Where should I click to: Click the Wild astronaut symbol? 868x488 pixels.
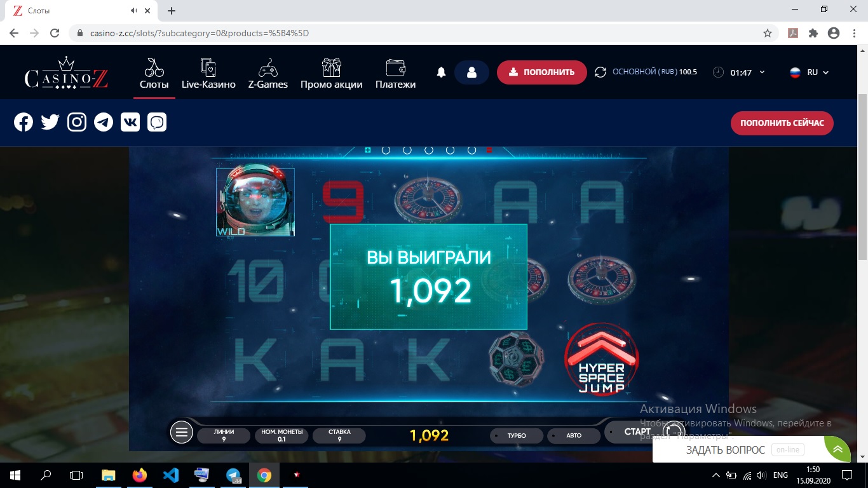tap(255, 202)
